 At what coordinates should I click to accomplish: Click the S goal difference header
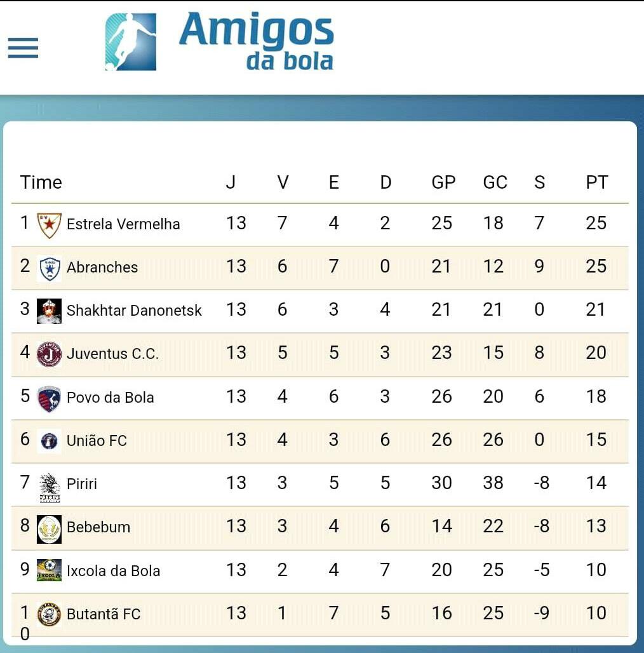539,183
